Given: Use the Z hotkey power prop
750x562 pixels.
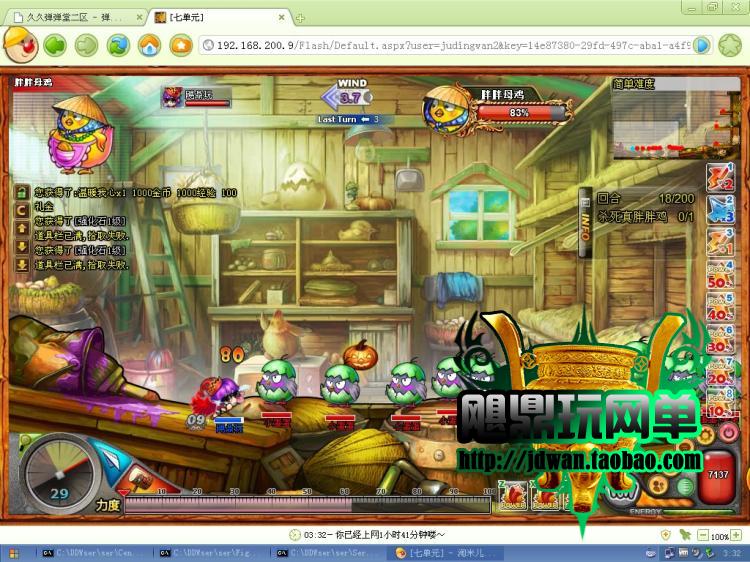Looking at the screenshot, I should (513, 496).
